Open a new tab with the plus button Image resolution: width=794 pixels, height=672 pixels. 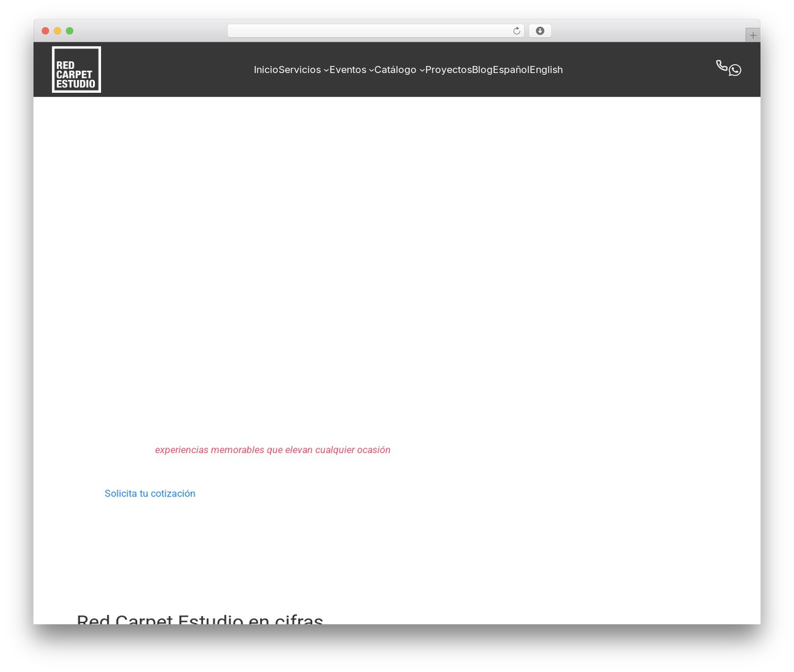point(752,35)
